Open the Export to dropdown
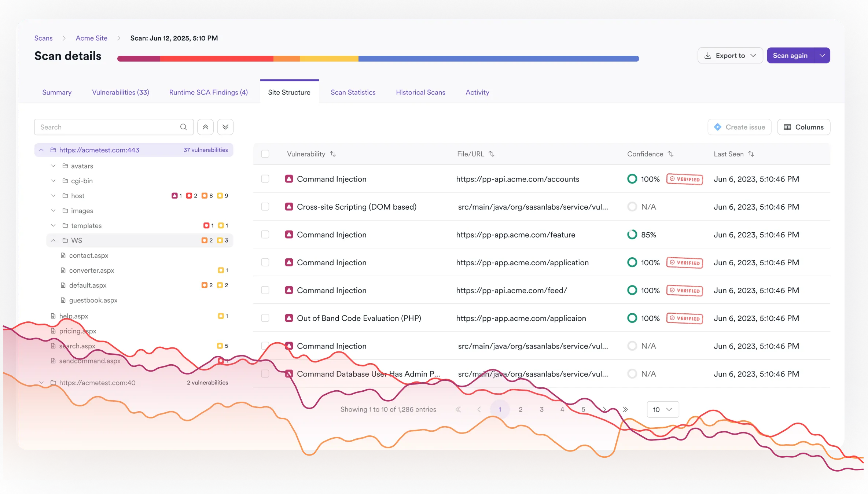This screenshot has width=868, height=494. click(730, 55)
